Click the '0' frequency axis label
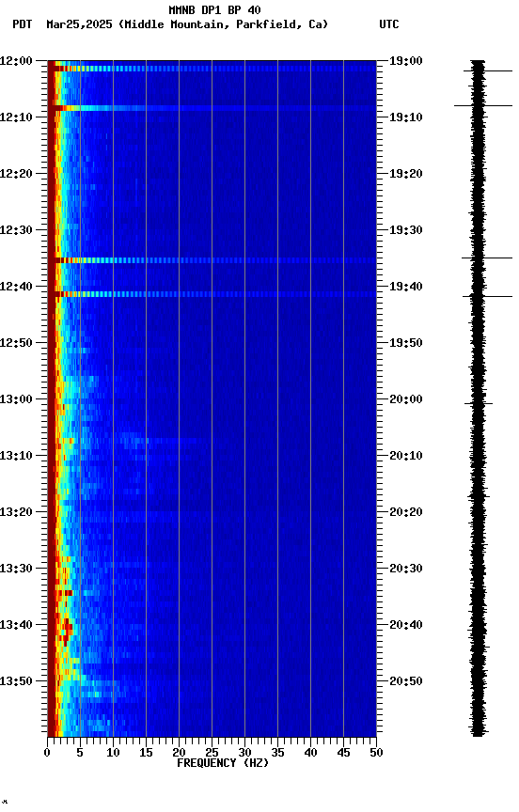519x812 pixels. click(x=47, y=753)
